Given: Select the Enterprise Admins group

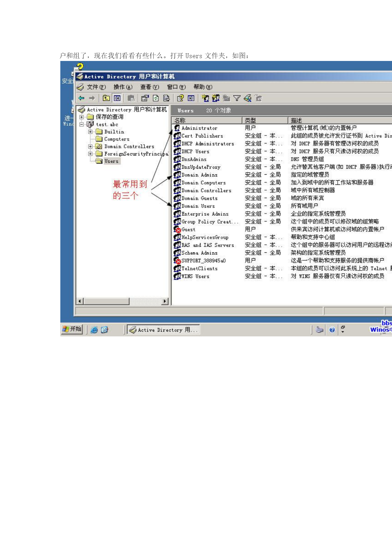Looking at the screenshot, I should click(202, 214).
